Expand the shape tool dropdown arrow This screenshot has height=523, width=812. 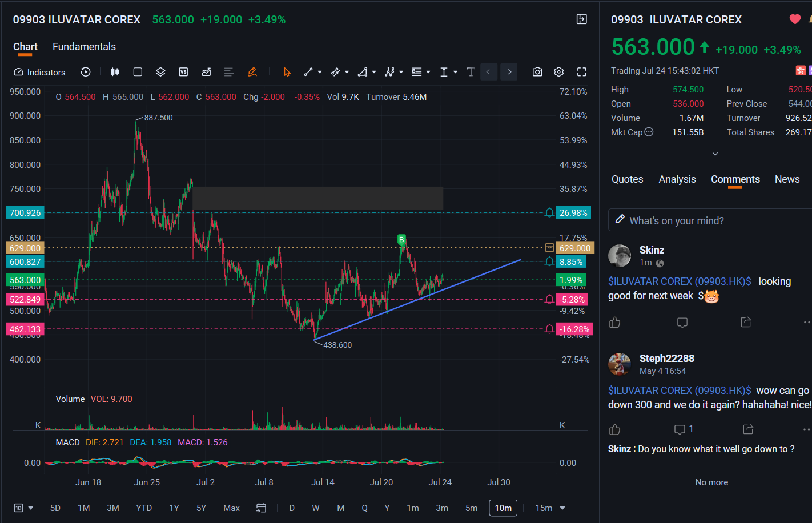[374, 72]
